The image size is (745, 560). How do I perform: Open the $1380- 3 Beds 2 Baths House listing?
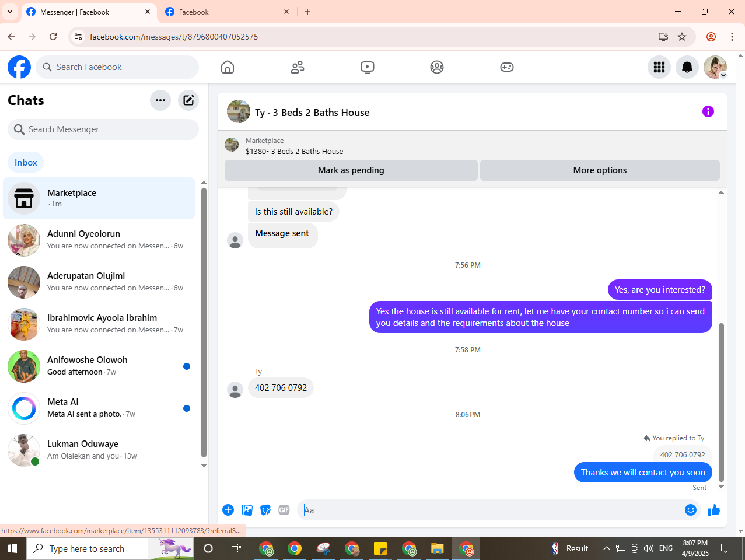(294, 151)
